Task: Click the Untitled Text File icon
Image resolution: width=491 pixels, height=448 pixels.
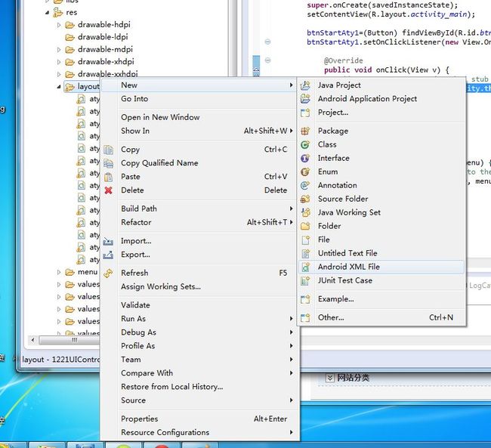Action: [x=305, y=253]
